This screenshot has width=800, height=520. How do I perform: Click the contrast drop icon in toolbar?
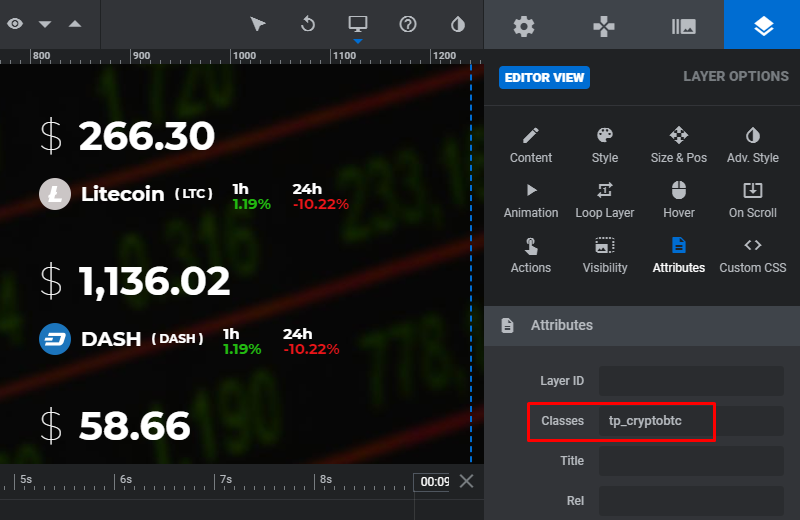click(x=458, y=24)
